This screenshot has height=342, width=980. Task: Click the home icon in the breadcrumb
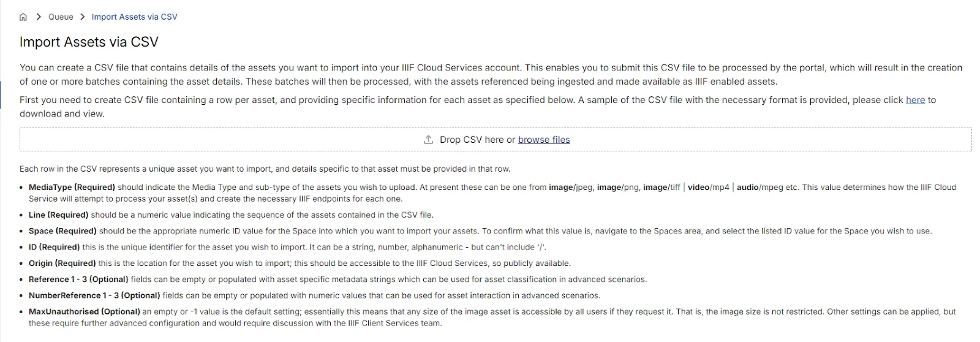[23, 17]
